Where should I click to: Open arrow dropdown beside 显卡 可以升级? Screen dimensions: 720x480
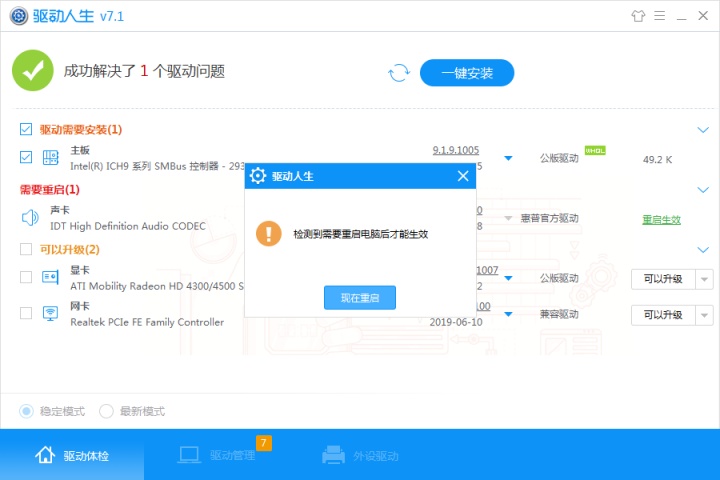click(x=704, y=279)
